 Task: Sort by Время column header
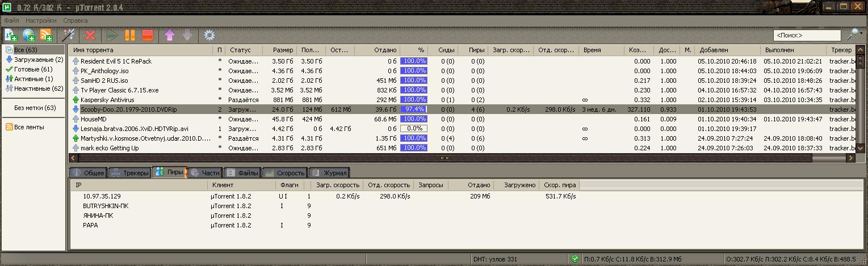(602, 50)
